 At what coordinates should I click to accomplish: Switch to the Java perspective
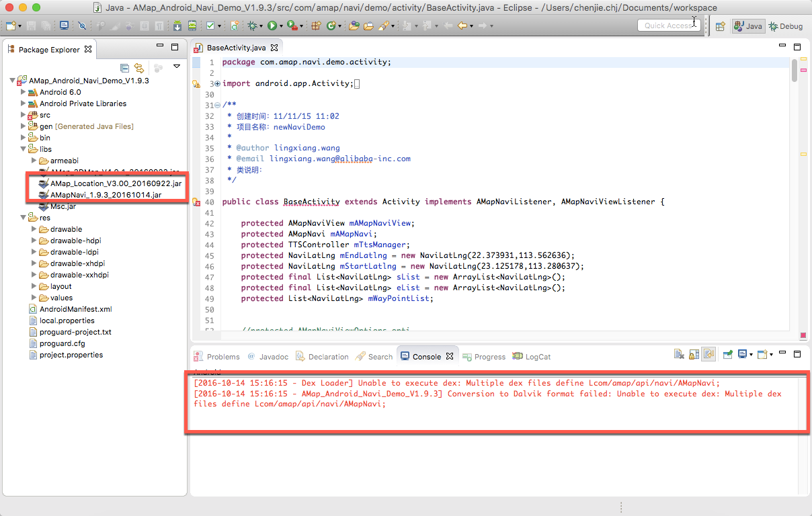(x=747, y=26)
